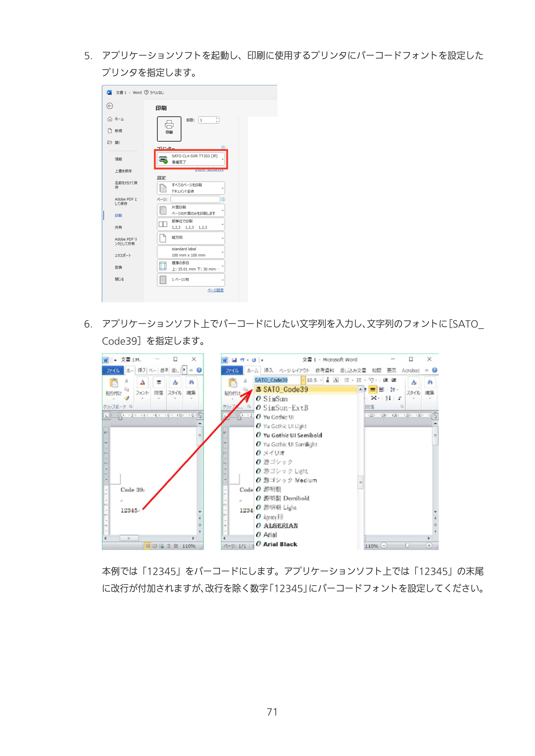Click the 差し込み文書 tab
This screenshot has width=535, height=756.
pyautogui.click(x=353, y=370)
